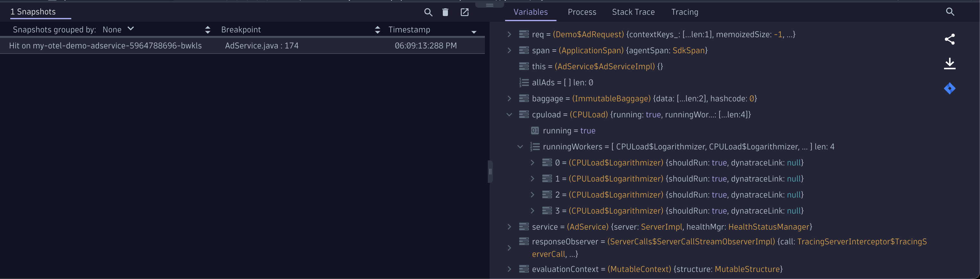Open the Tracing tab
The width and height of the screenshot is (980, 279).
coord(684,12)
